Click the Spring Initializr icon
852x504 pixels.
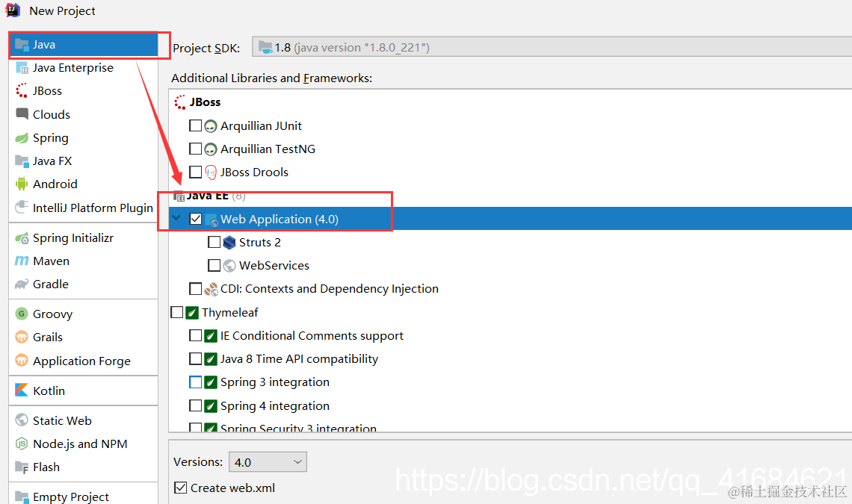[22, 238]
